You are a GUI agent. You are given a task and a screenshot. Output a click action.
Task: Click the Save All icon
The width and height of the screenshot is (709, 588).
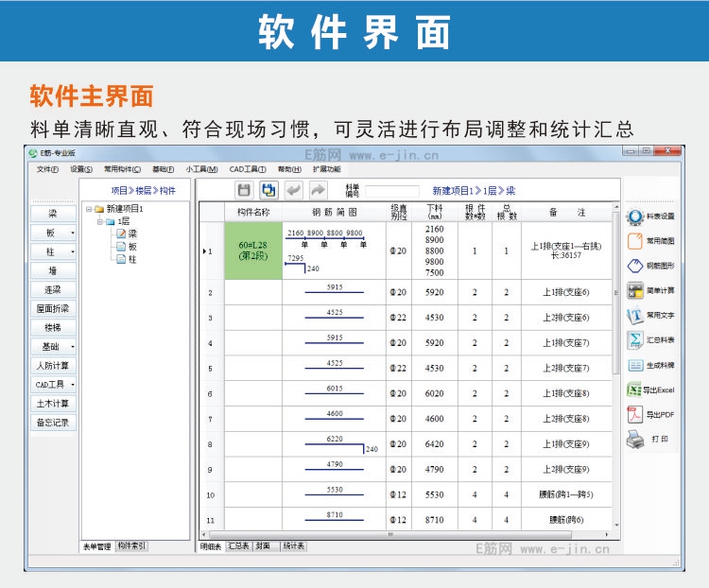(x=269, y=190)
